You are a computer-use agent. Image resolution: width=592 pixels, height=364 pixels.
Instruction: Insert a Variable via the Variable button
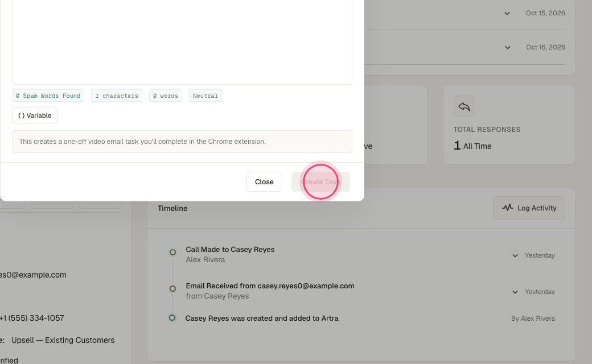click(35, 115)
